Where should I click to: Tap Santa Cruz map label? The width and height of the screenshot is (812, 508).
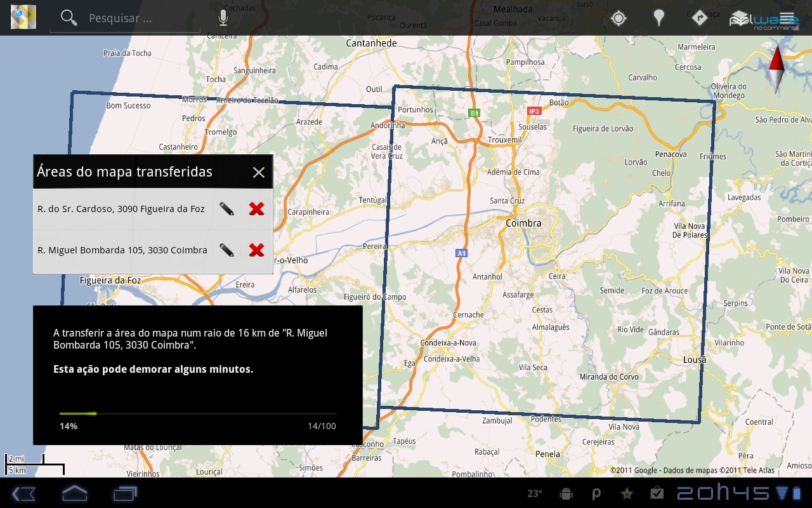507,201
